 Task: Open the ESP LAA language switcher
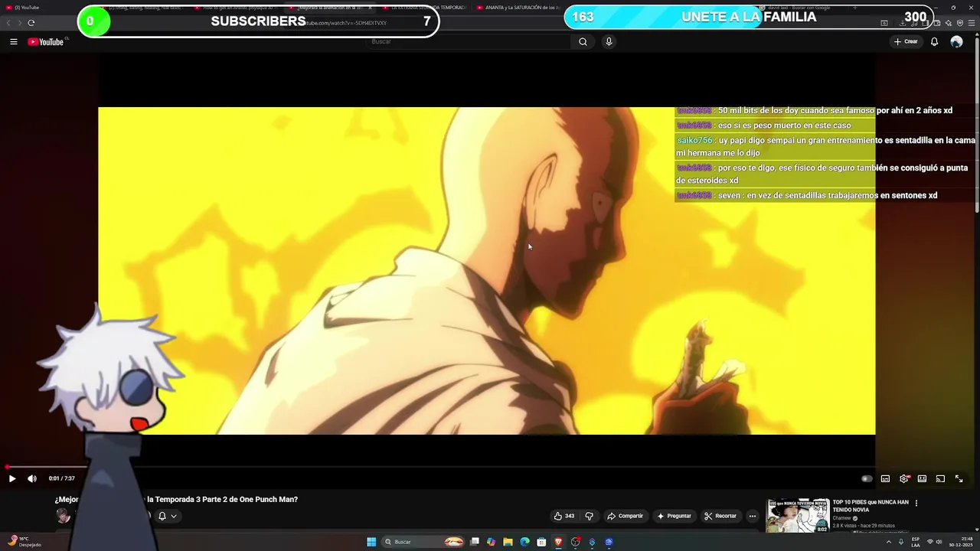coord(916,542)
